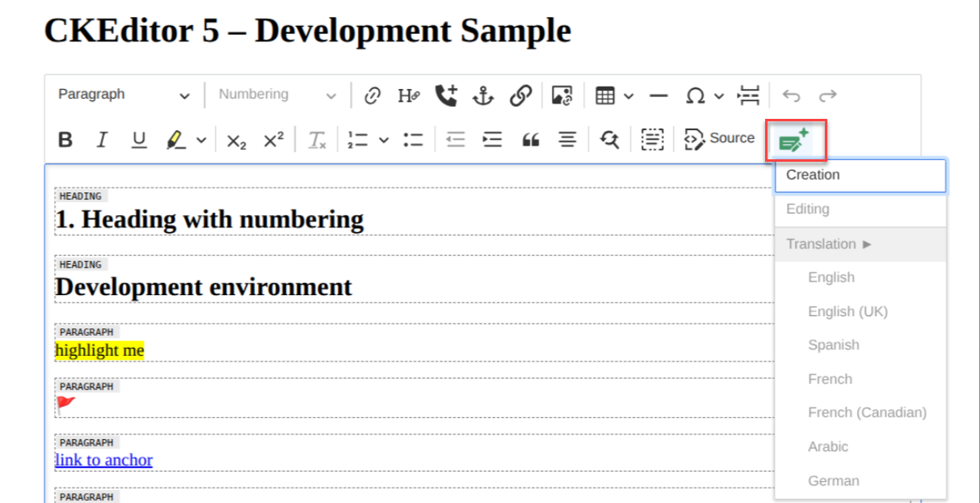The width and height of the screenshot is (980, 503).
Task: Insert an anchor with the anchor icon
Action: coord(482,95)
